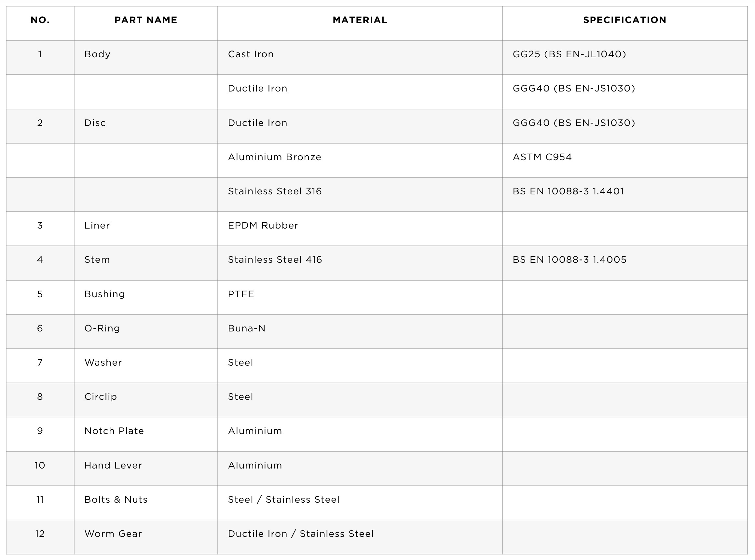755x560 pixels.
Task: Select the Cast Iron material cell
Action: [x=360, y=57]
